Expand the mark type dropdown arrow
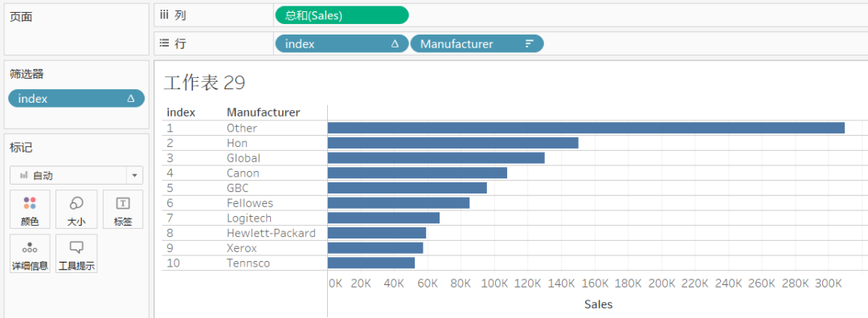Viewport: 868px width, 318px height. [x=134, y=176]
